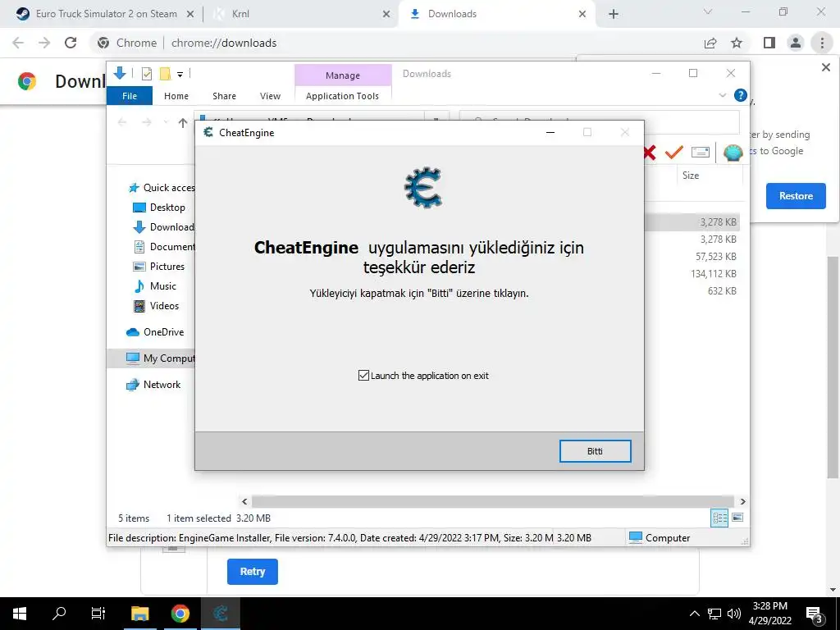Switch to the Home ribbon tab
Viewport: 840px width, 630px height.
pyautogui.click(x=176, y=96)
